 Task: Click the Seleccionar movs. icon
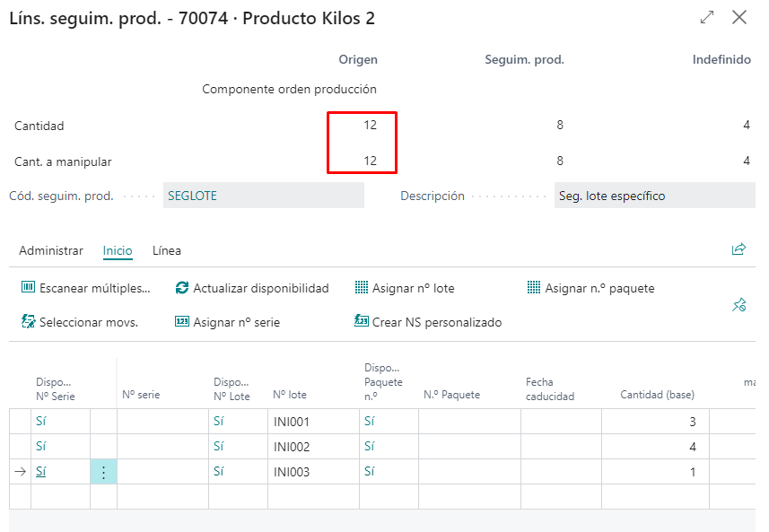[28, 322]
